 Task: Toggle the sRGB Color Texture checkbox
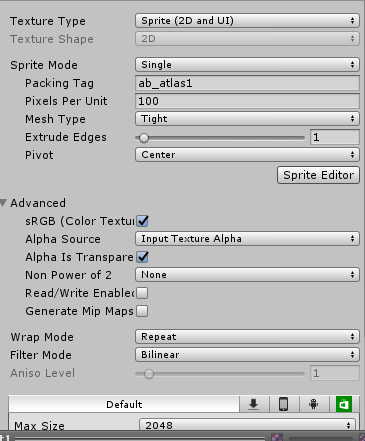[x=142, y=221]
